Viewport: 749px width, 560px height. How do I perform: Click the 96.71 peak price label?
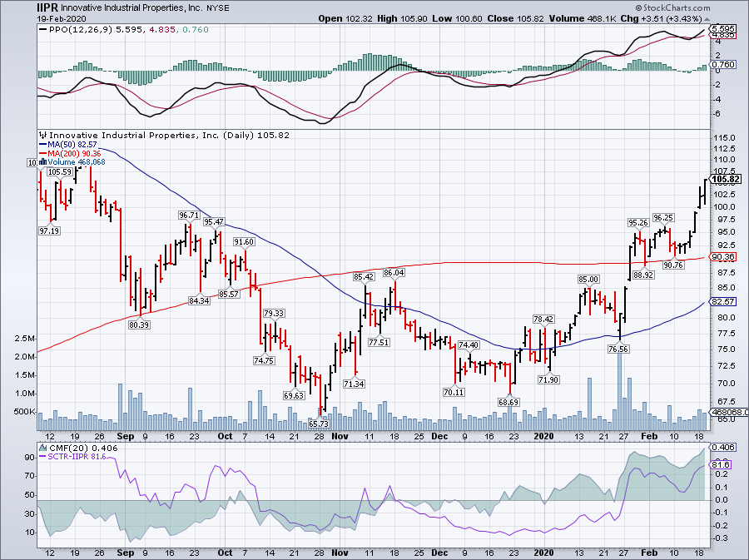click(189, 216)
